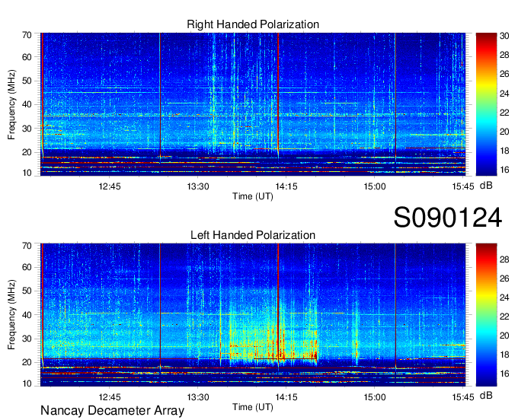Click 12:45 tick under Right Handed plot
518x420 pixels.
click(x=110, y=186)
